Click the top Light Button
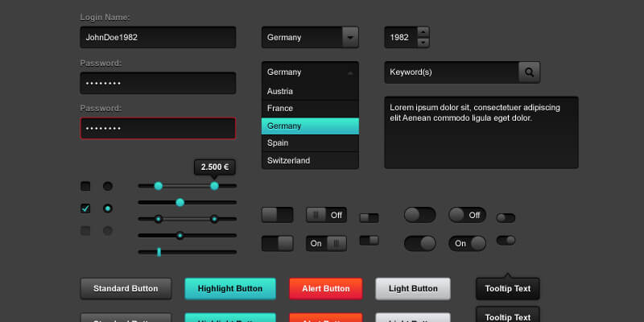 (x=413, y=289)
